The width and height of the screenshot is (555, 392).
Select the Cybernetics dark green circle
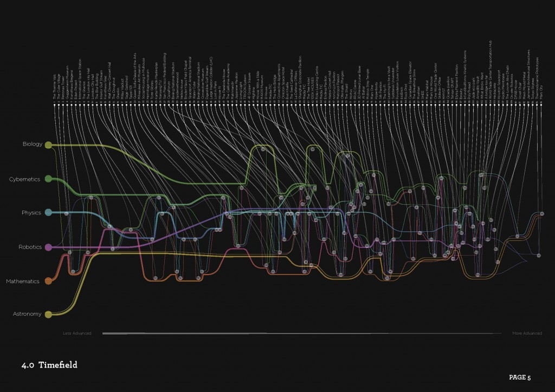48,179
